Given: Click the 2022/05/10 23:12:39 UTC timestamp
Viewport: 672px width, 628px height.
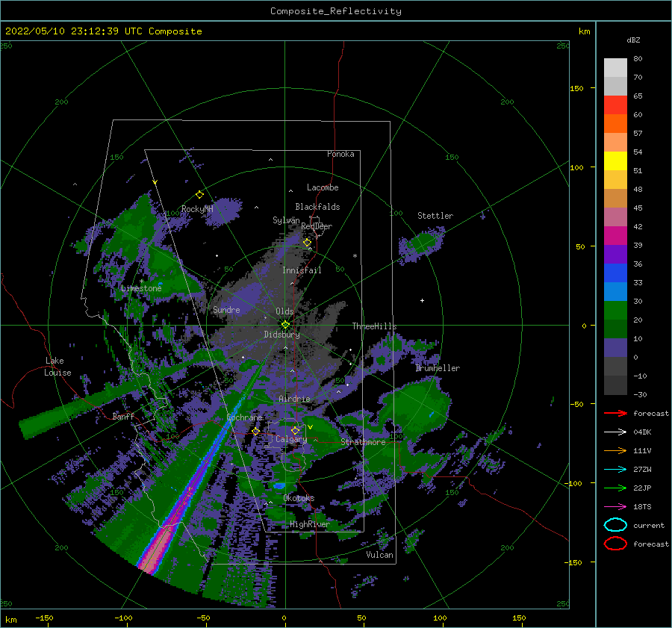Looking at the screenshot, I should 74,31.
